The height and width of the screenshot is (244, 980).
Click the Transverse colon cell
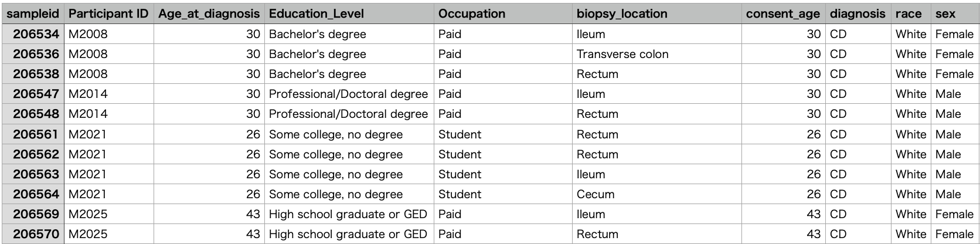point(622,54)
